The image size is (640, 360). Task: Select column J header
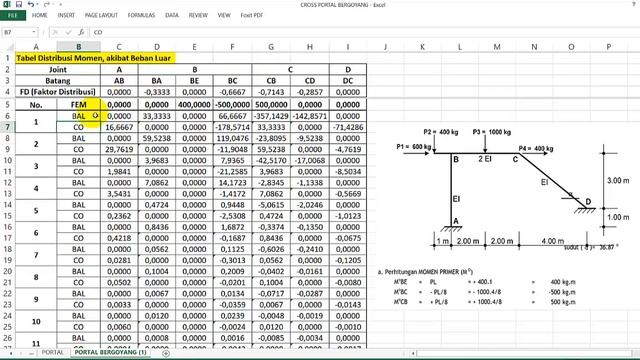point(385,47)
